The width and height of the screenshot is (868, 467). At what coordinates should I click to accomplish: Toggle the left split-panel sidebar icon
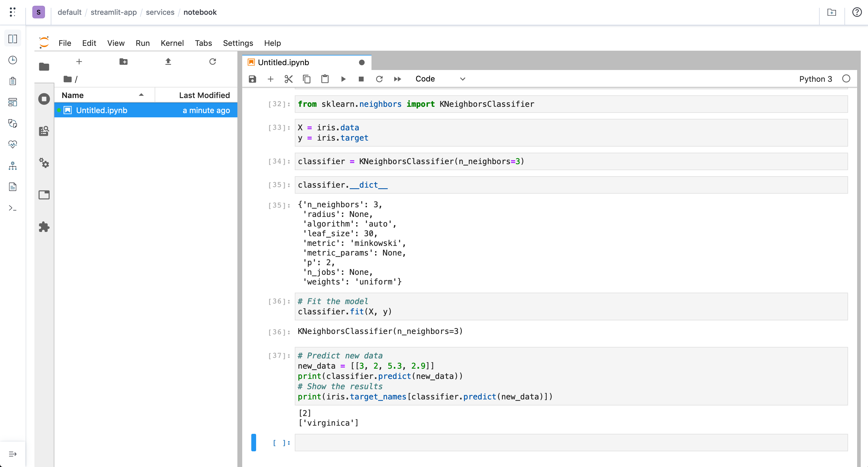tap(13, 39)
